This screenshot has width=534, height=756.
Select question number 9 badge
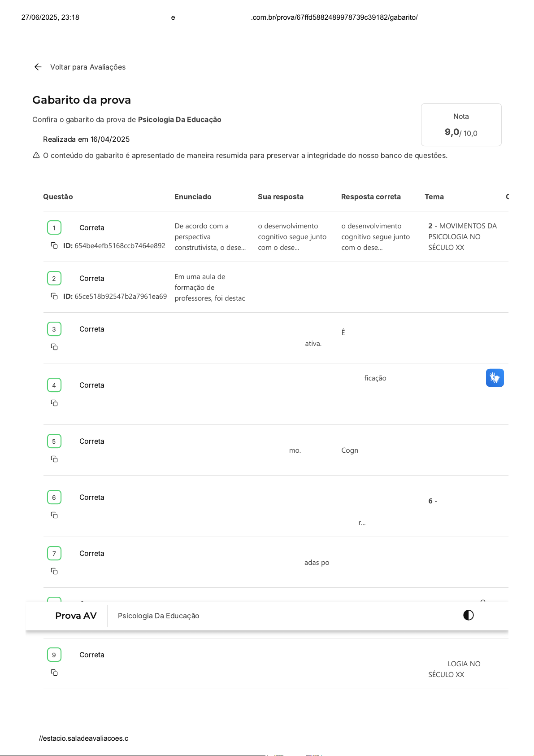click(x=54, y=655)
